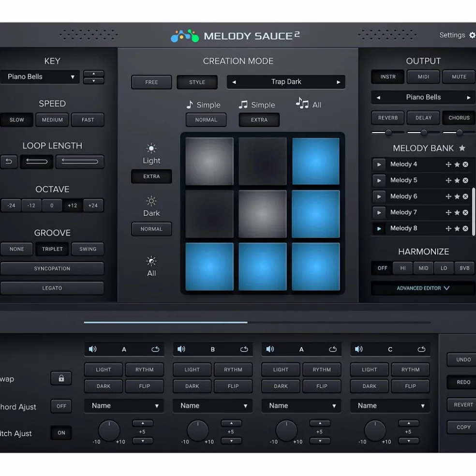
Task: Set groove to SWING
Action: point(88,249)
